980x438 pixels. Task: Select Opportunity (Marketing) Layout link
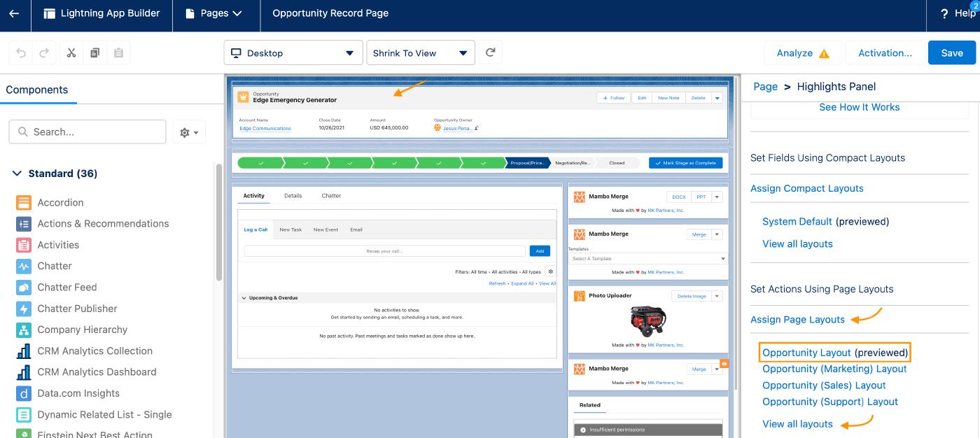click(x=834, y=369)
